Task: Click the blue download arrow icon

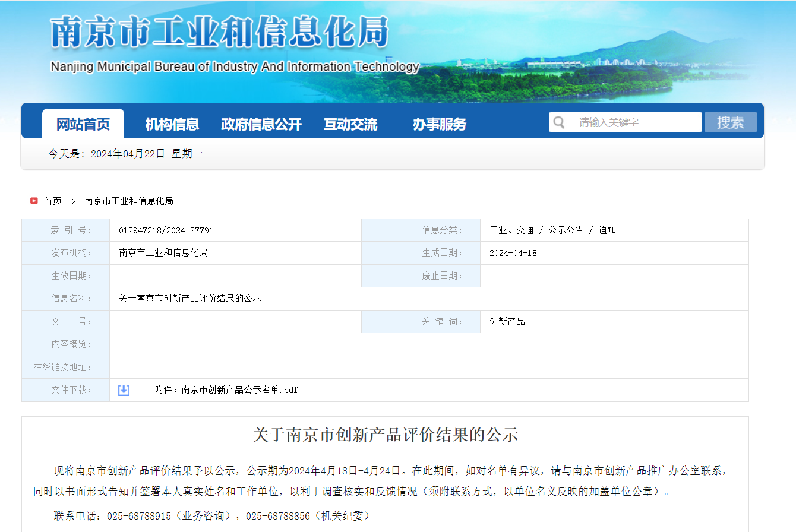Action: [124, 390]
